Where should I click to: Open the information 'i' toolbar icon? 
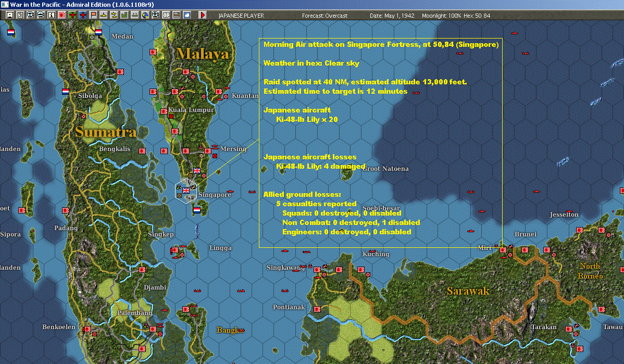52,15
